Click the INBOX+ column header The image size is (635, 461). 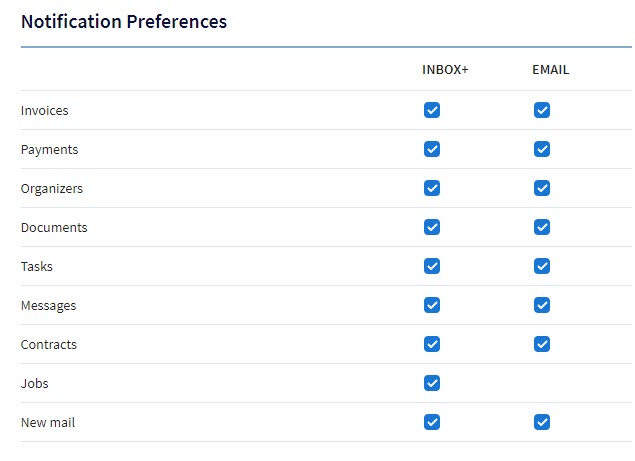[x=445, y=70]
